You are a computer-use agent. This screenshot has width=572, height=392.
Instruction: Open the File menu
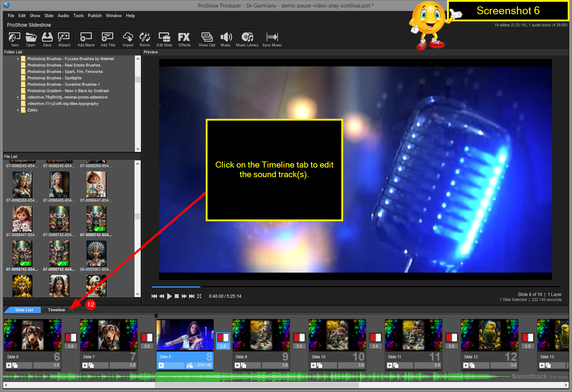click(11, 16)
